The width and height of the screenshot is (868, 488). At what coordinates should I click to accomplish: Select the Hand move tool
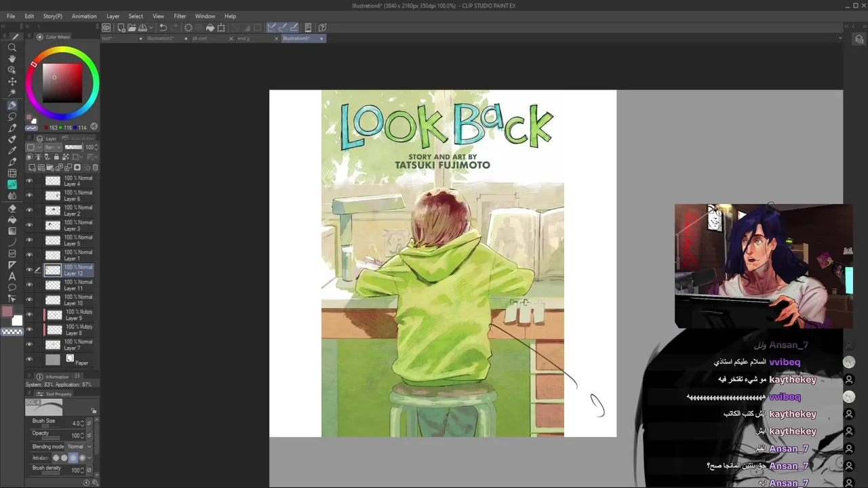coord(12,59)
